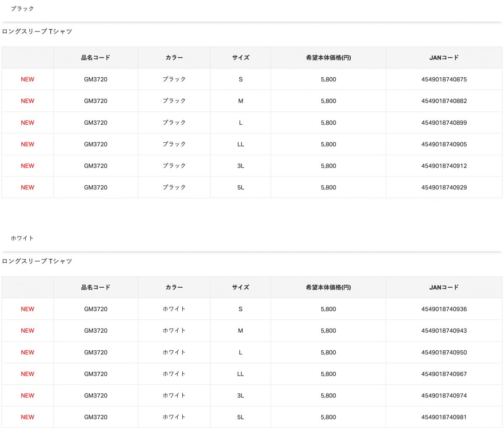Viewport: 504px width, 428px height.
Task: Click the NEW label in the white size 3L row
Action: click(28, 396)
